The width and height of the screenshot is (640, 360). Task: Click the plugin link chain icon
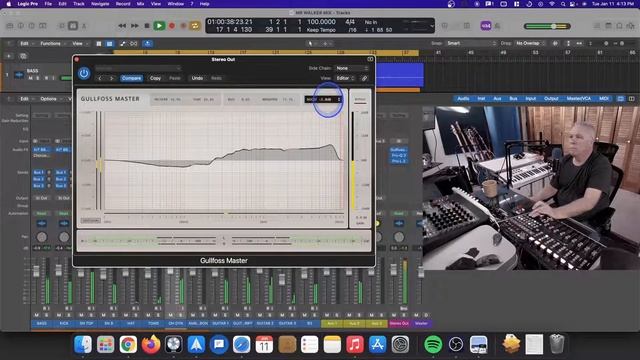364,78
